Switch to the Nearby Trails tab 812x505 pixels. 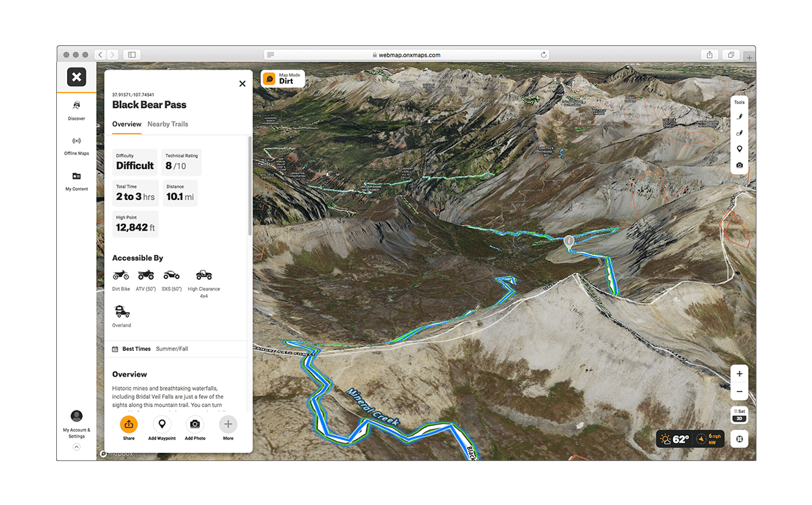[x=168, y=124]
